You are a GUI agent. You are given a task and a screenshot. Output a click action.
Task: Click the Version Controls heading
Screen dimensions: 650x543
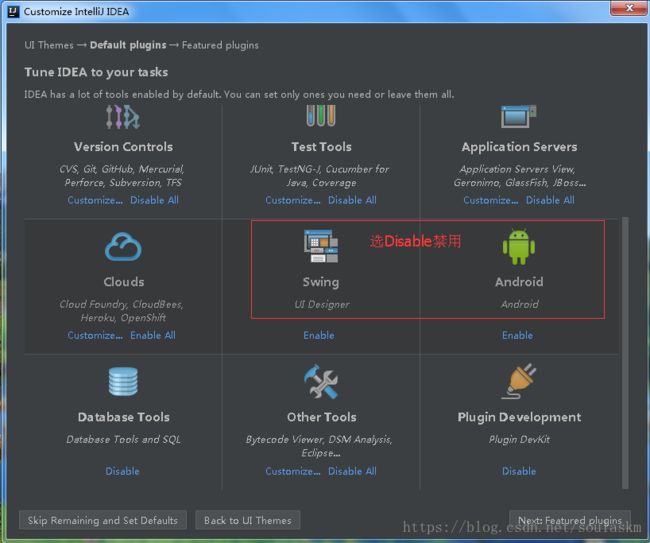coord(123,147)
